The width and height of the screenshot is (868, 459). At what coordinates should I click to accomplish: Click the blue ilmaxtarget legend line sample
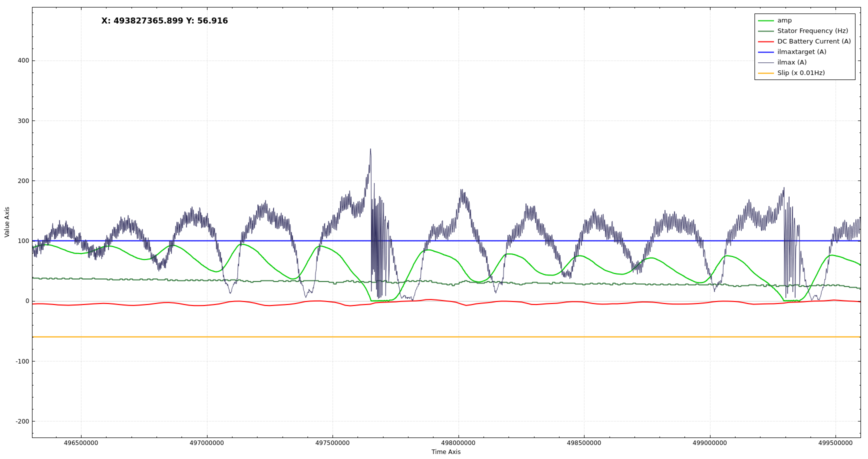(x=765, y=52)
